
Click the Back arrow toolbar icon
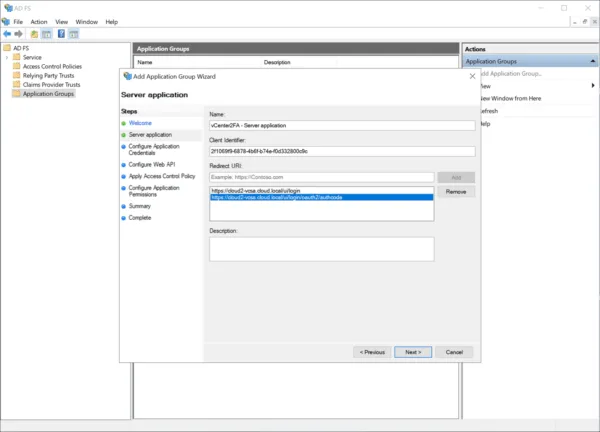tap(7, 34)
